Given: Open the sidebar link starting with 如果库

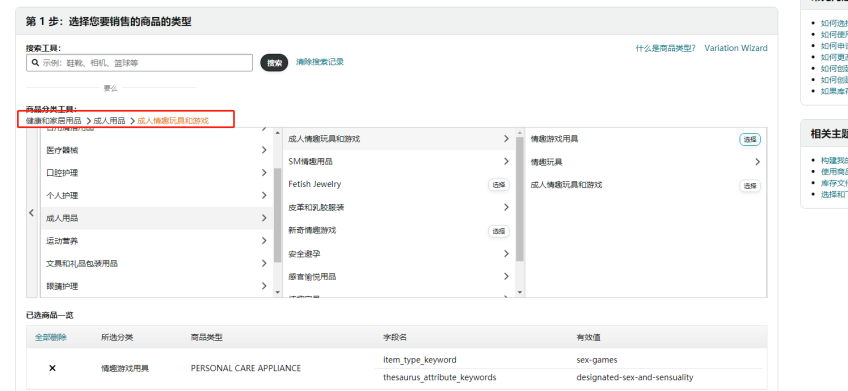Looking at the screenshot, I should 834,91.
